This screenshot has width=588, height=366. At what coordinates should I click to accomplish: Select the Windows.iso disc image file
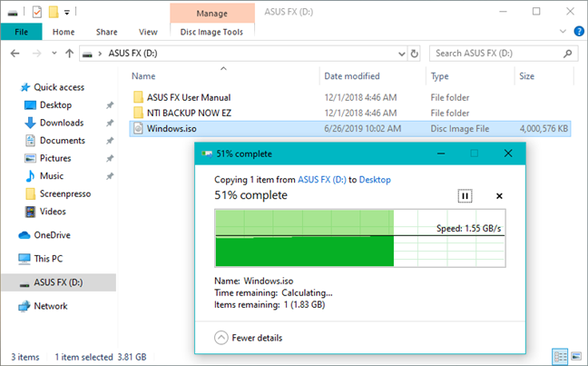click(350, 129)
